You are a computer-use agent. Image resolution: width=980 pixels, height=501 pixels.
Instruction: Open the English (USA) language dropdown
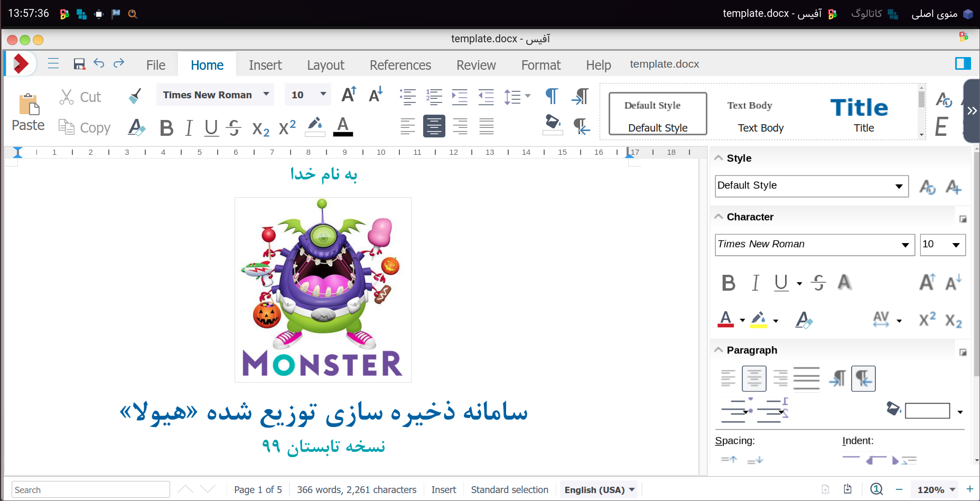600,490
